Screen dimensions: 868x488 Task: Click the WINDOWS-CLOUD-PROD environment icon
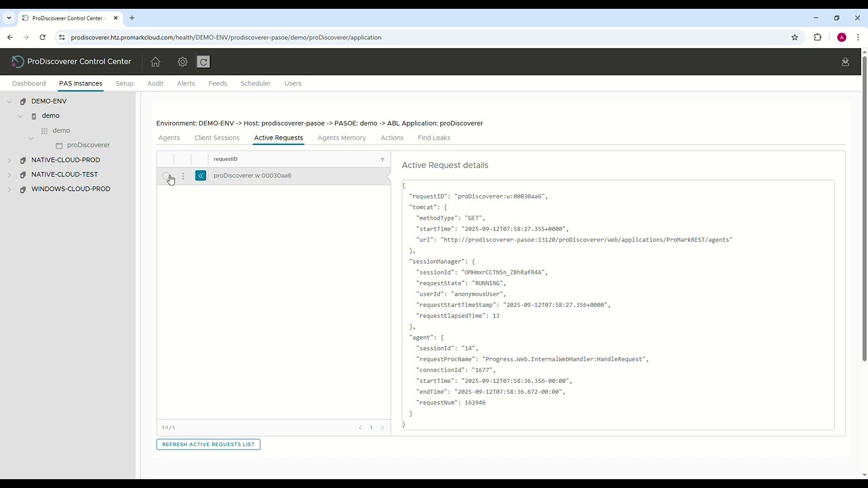(23, 190)
